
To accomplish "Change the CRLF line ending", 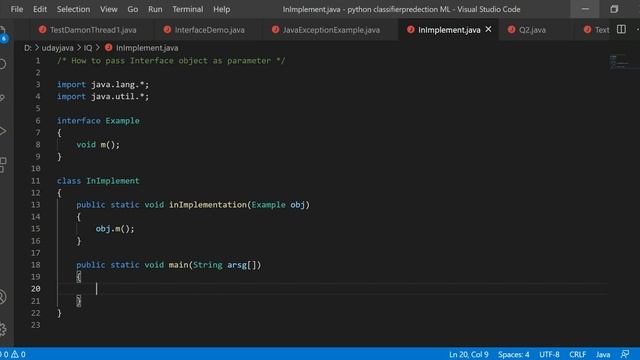I will click(x=578, y=354).
